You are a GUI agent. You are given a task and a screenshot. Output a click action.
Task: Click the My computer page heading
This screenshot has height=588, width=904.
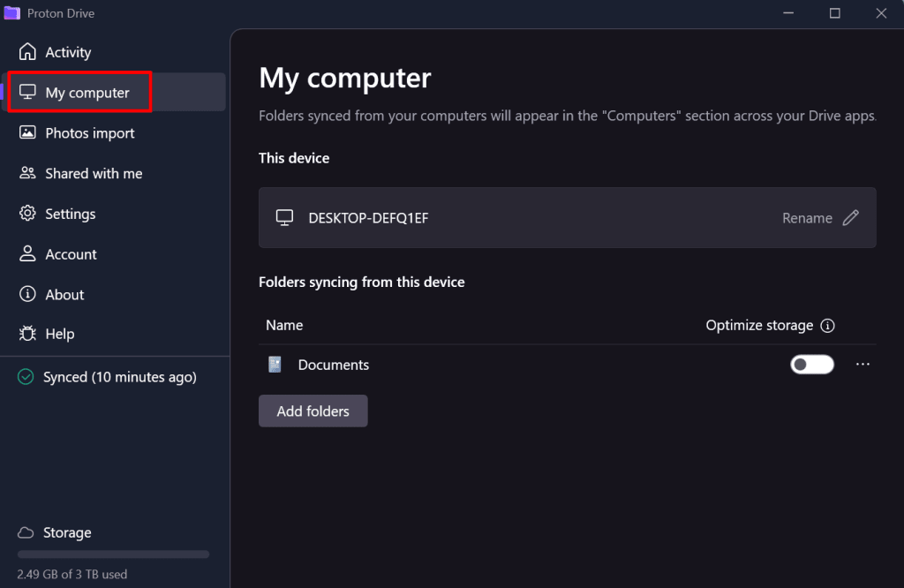(345, 78)
